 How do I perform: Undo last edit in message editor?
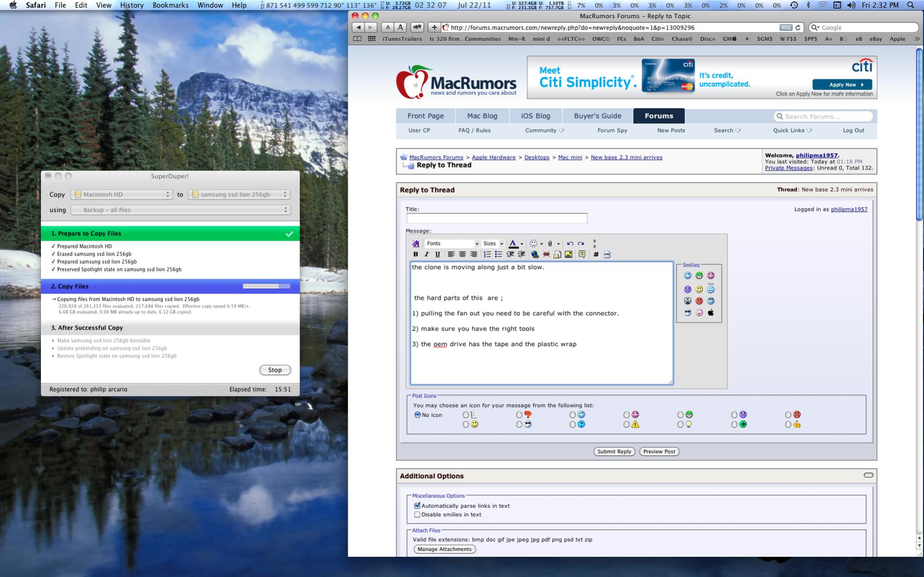(x=570, y=244)
